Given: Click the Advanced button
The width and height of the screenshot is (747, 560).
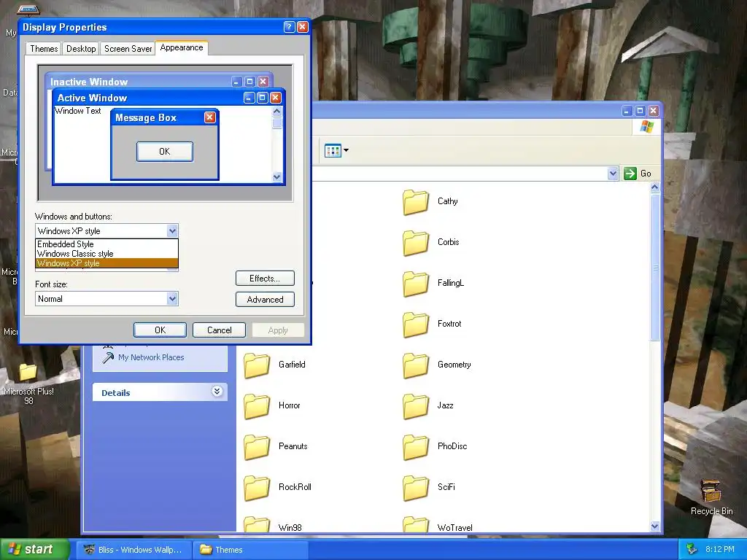Looking at the screenshot, I should (265, 300).
